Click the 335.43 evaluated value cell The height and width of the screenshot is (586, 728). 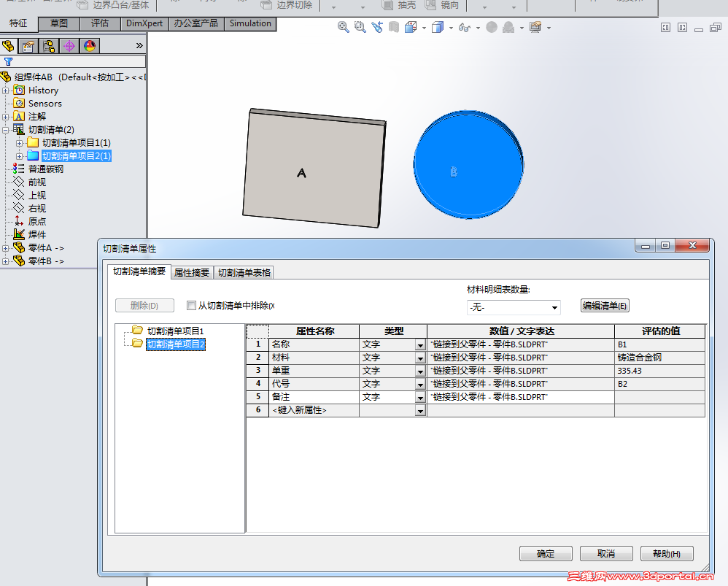pos(659,371)
